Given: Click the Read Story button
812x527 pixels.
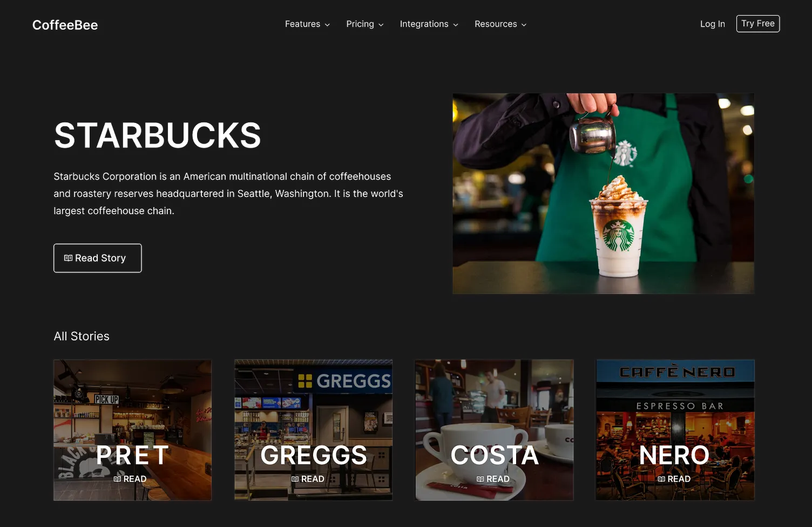Looking at the screenshot, I should click(x=98, y=258).
